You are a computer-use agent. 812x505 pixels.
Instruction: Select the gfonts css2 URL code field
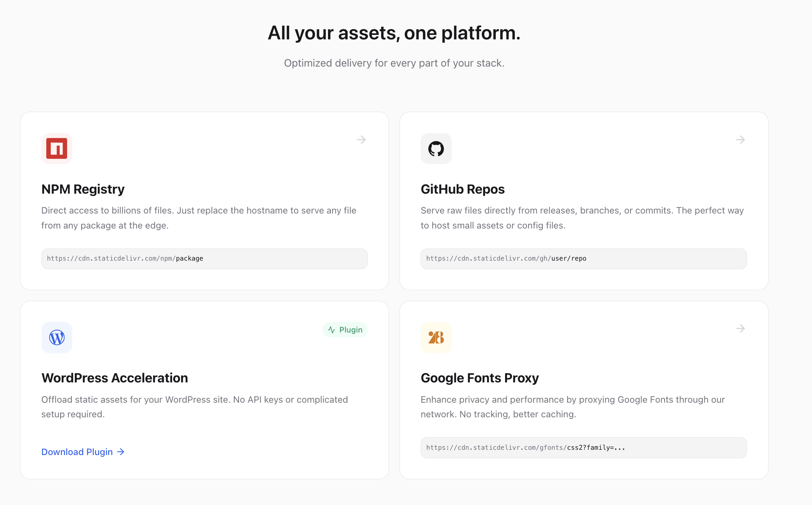pos(583,448)
